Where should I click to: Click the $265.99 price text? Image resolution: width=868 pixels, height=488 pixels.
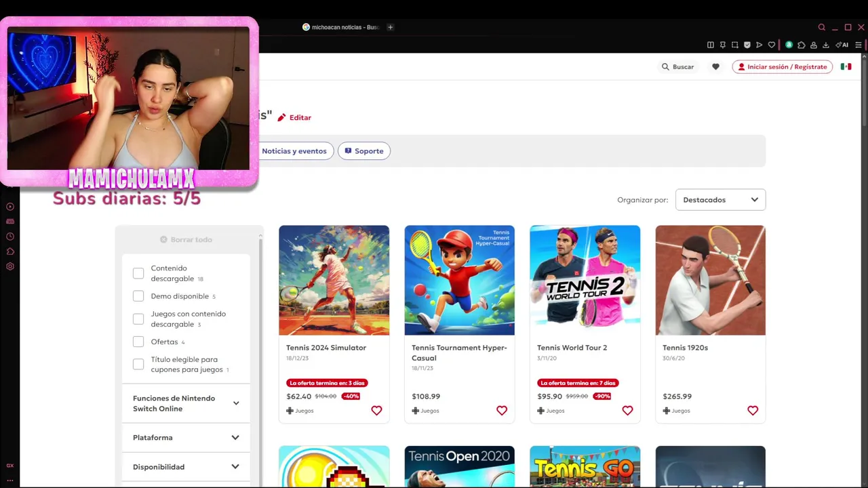[677, 396]
